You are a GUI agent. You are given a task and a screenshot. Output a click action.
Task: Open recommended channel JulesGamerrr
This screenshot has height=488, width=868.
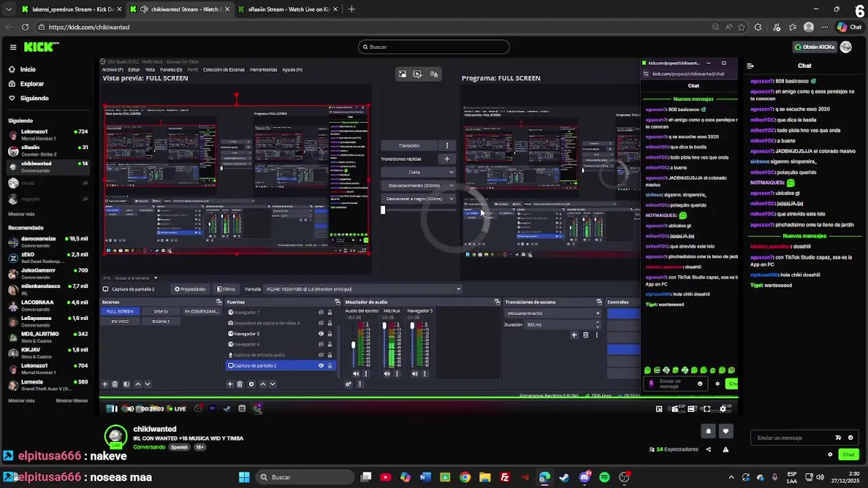[47, 273]
